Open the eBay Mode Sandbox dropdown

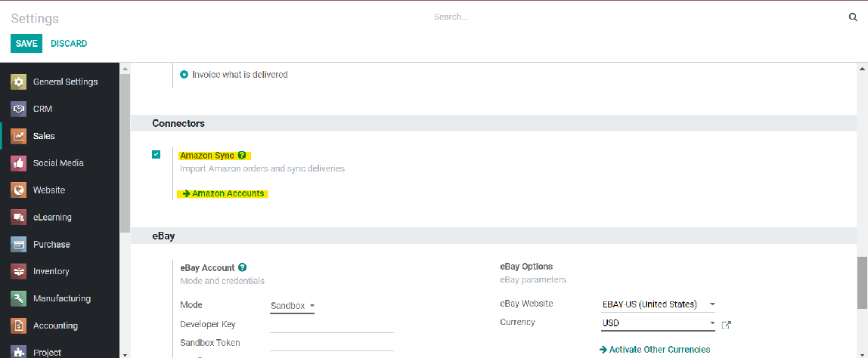[293, 305]
